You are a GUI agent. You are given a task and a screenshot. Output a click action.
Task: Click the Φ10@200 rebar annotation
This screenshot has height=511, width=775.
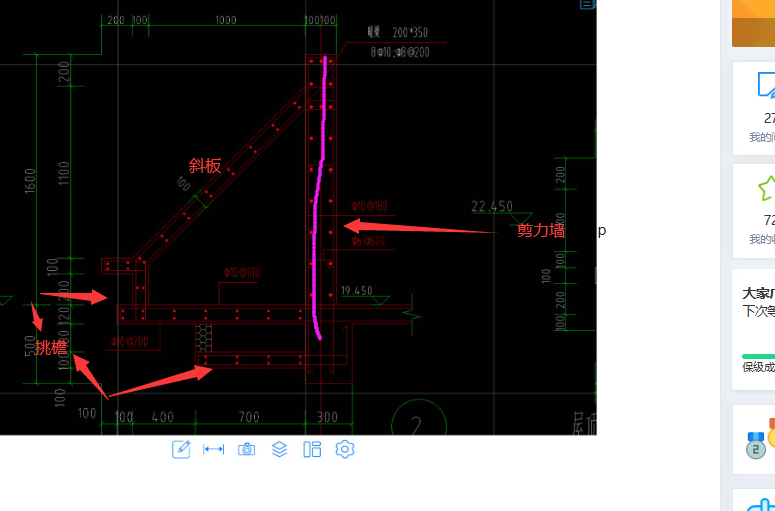(x=129, y=341)
